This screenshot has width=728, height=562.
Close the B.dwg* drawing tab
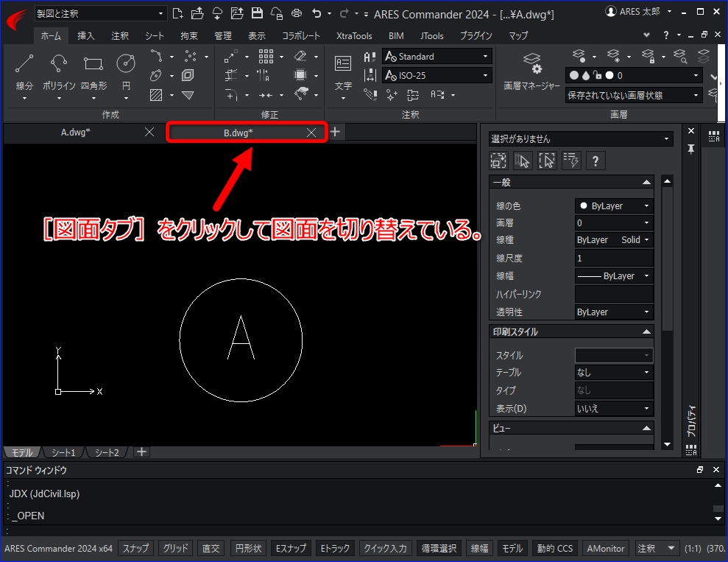tap(311, 133)
